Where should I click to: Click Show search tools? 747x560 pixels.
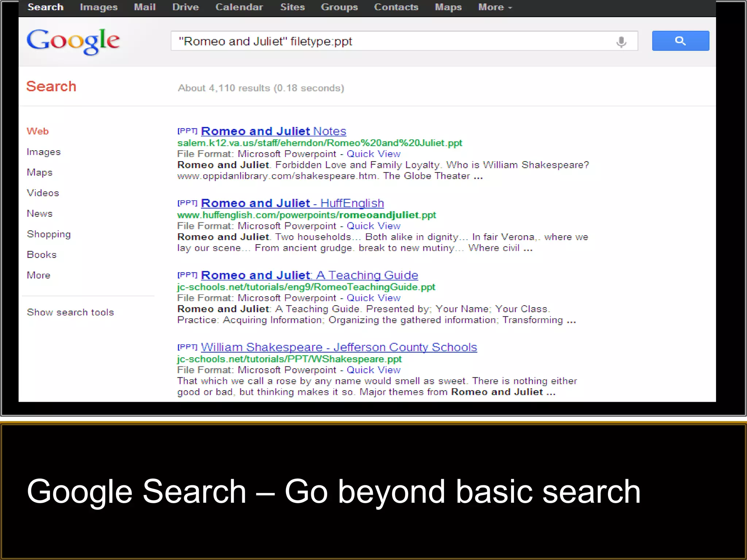pos(70,312)
